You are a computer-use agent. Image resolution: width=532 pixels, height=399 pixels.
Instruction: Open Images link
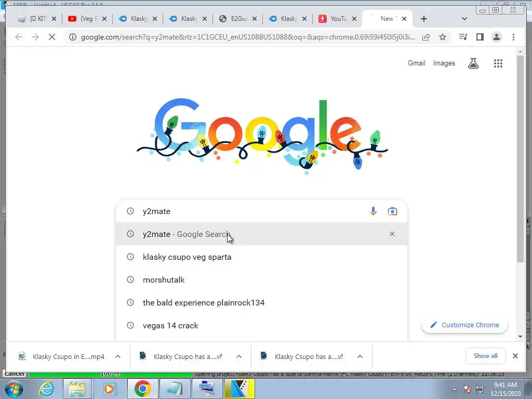(x=444, y=63)
